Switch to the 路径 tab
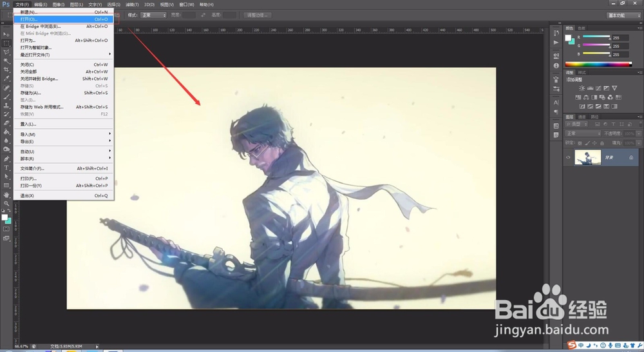This screenshot has height=352, width=644. [594, 117]
